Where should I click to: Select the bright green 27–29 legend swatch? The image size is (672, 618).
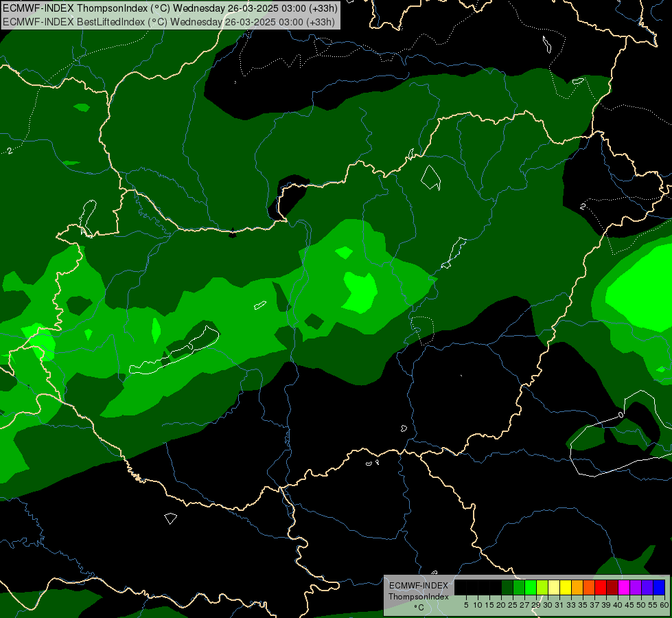click(531, 587)
